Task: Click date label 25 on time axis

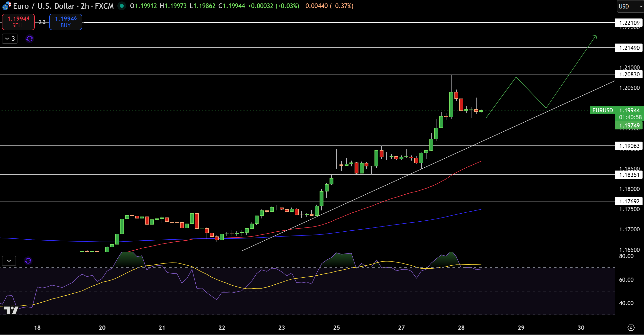Action: tap(337, 327)
